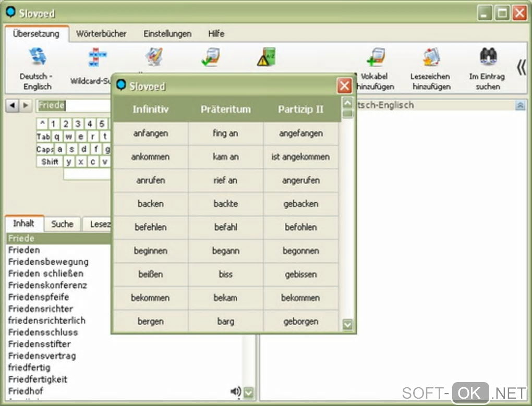Click the Partizip II column header
532x406 pixels.
301,109
